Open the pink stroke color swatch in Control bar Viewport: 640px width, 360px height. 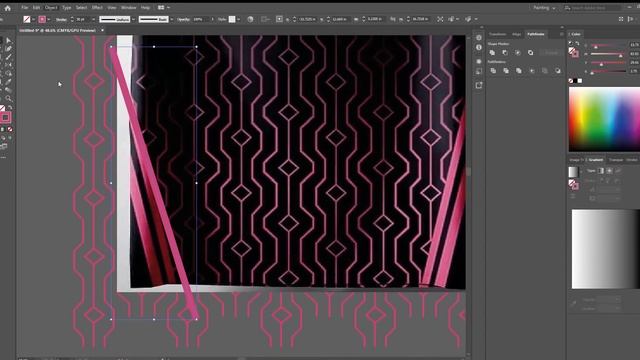pyautogui.click(x=42, y=19)
